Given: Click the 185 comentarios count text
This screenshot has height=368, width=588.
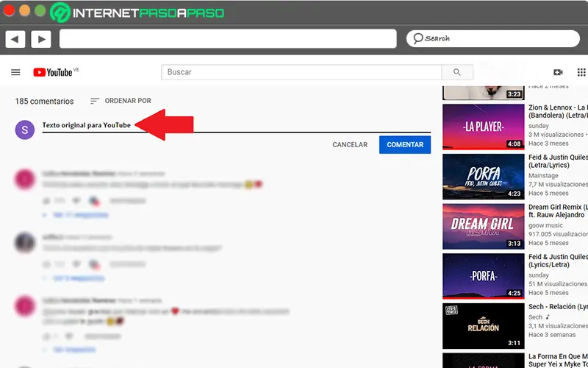Looking at the screenshot, I should tap(44, 102).
